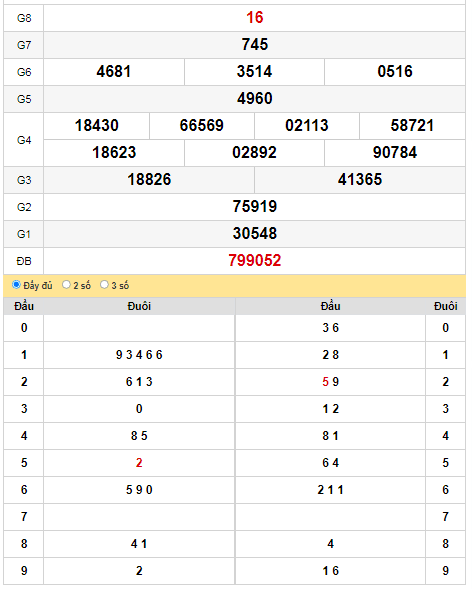The width and height of the screenshot is (472, 589).
Task: Click the G5 number 4960
Action: [255, 99]
